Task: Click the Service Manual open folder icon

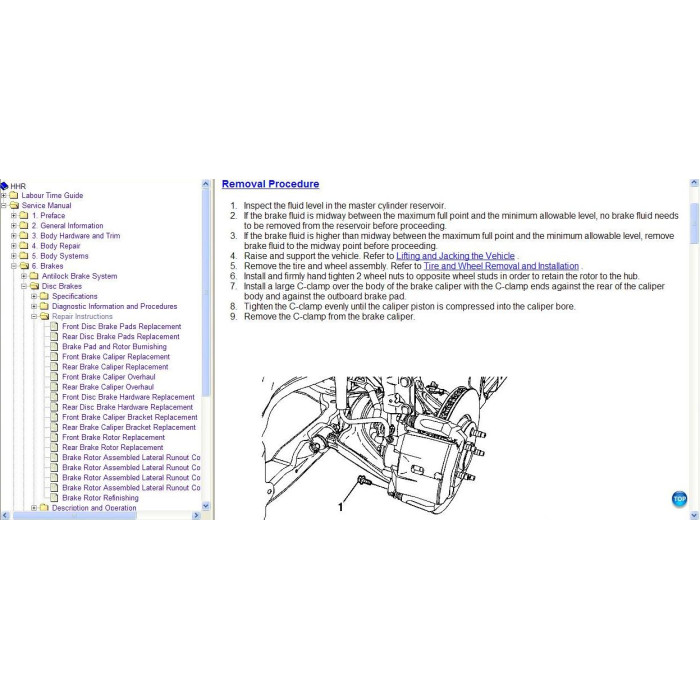Action: (14, 205)
